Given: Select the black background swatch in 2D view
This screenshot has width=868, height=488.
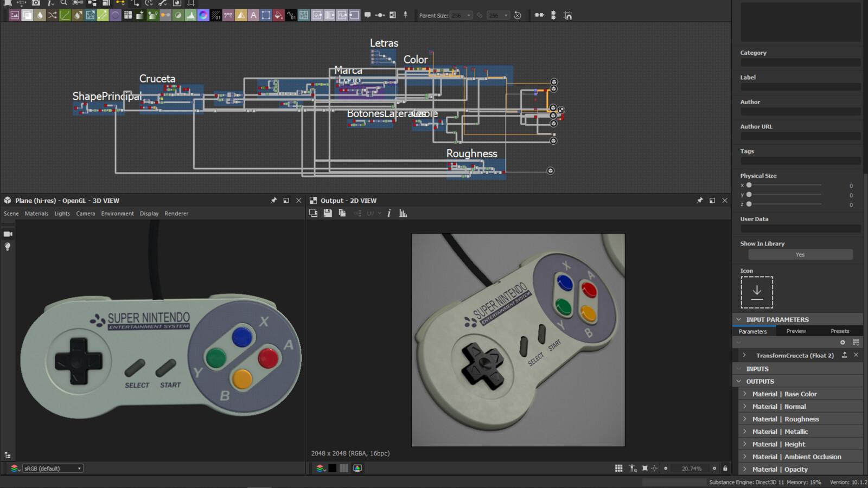Looking at the screenshot, I should 332,468.
